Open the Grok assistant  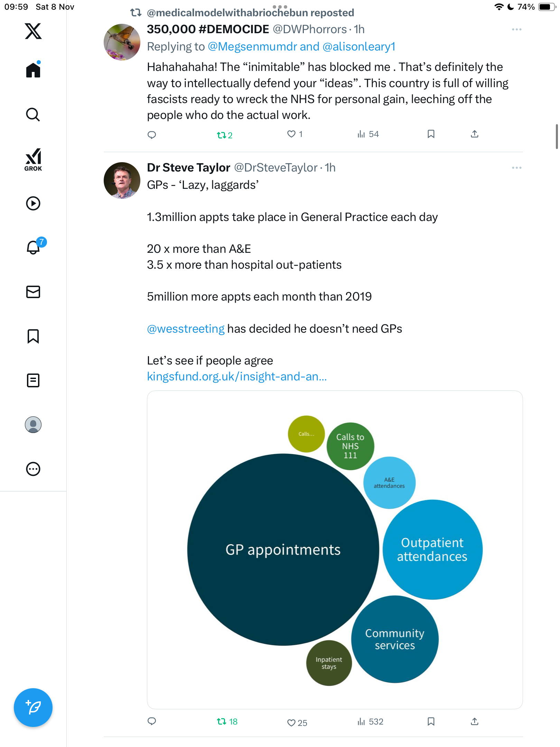(33, 160)
